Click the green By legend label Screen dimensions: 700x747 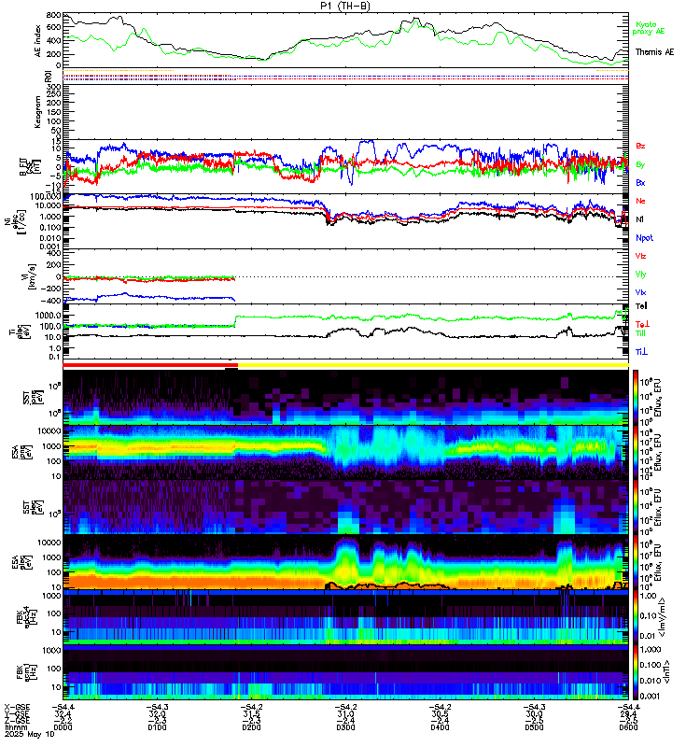(640, 165)
